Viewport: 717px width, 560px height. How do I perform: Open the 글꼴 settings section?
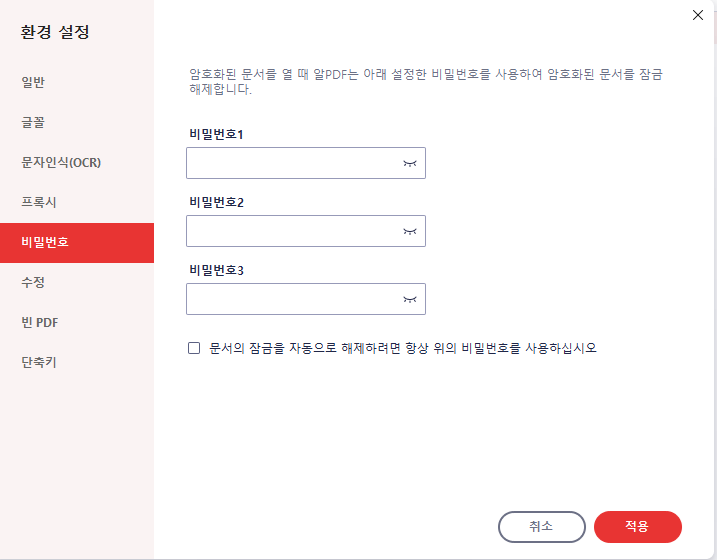coord(77,123)
